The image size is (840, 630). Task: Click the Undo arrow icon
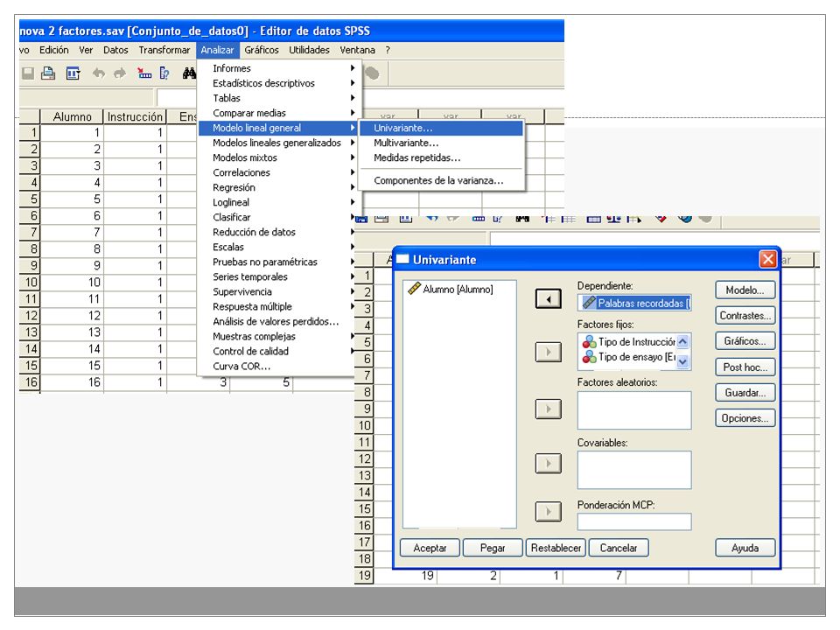point(99,73)
